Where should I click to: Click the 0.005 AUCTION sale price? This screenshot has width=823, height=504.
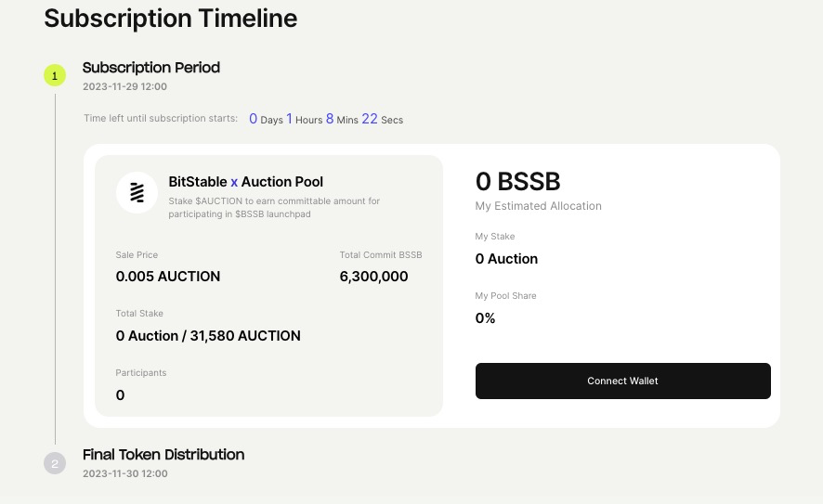pos(168,277)
